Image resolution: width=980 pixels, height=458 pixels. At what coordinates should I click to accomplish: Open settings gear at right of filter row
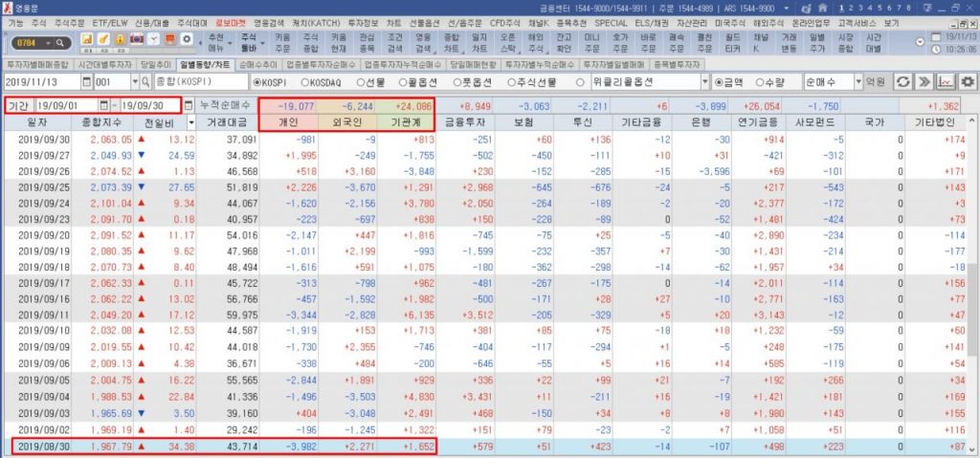968,83
